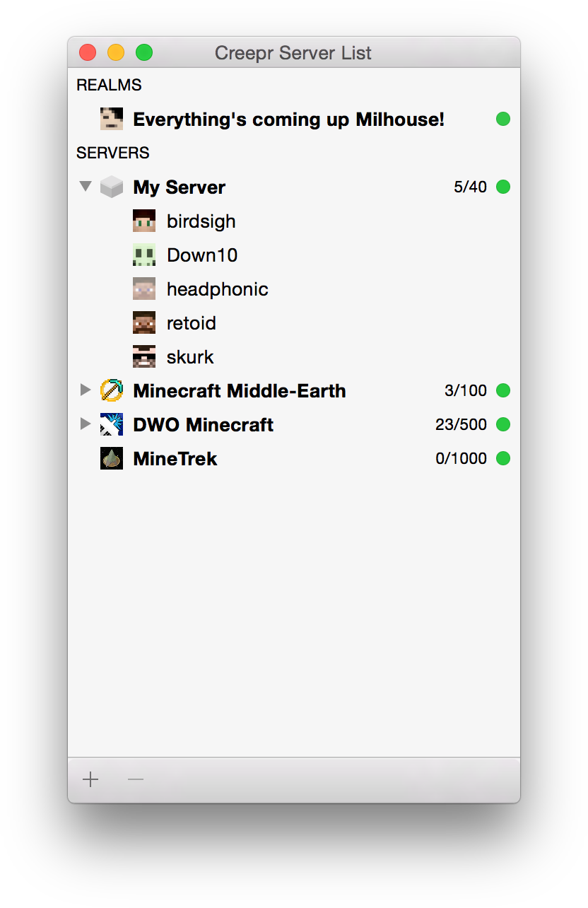Collapse the My Server player list

pyautogui.click(x=86, y=187)
